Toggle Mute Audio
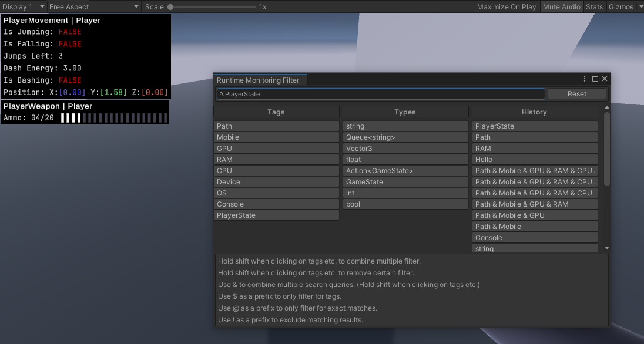The width and height of the screenshot is (644, 344). [x=562, y=6]
